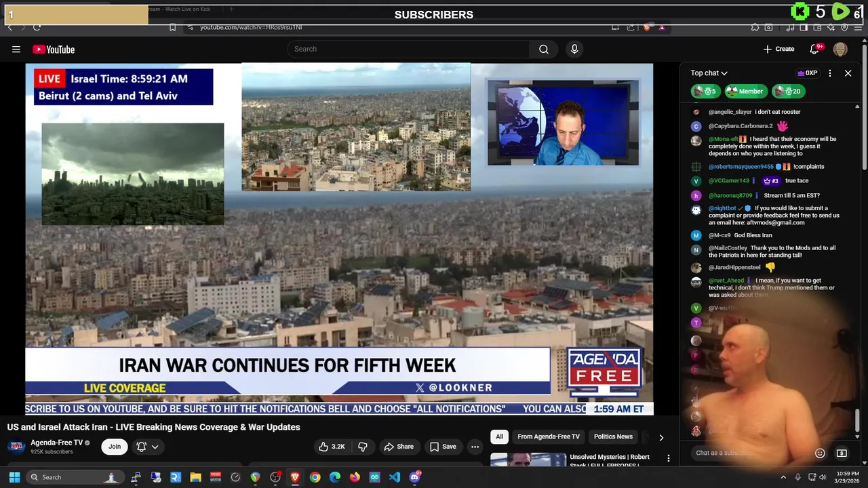868x488 pixels.
Task: Click @Mona-eft chat message author
Action: click(723, 139)
